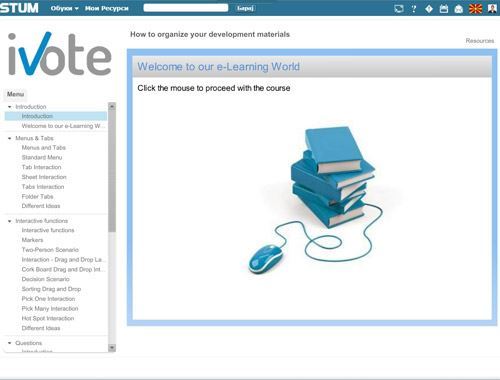Click the 'How to organize your development materials' heading
500x380 pixels.
210,34
